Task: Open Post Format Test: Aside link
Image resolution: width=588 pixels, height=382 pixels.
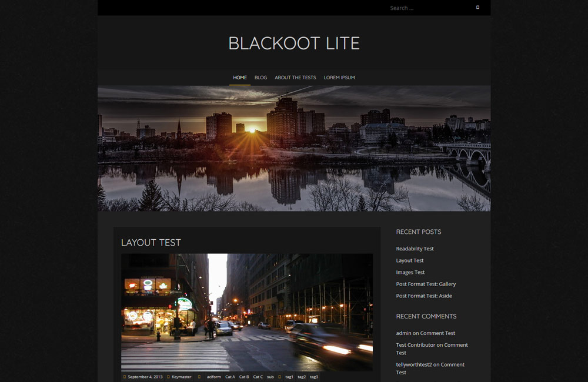Action: (423, 296)
